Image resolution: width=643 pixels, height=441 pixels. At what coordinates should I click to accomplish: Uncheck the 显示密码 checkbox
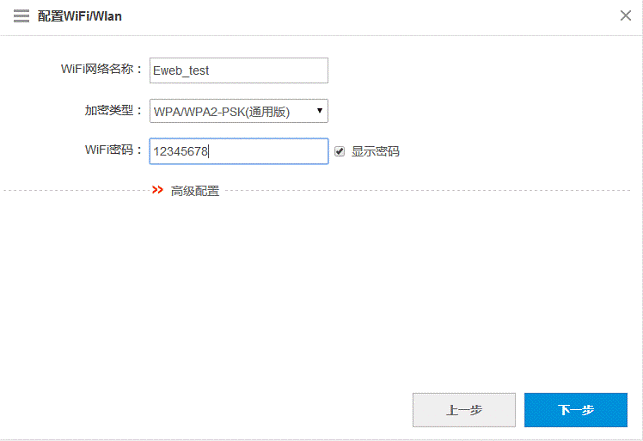(340, 152)
